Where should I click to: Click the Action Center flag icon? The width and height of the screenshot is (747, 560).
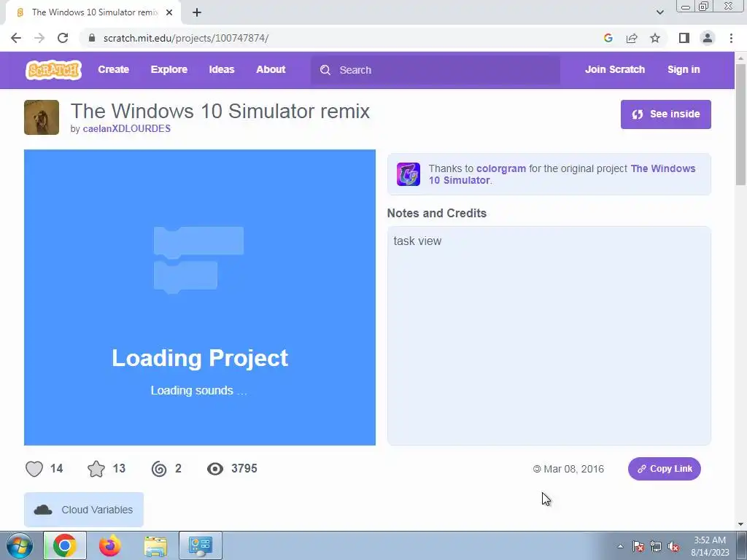click(x=638, y=546)
